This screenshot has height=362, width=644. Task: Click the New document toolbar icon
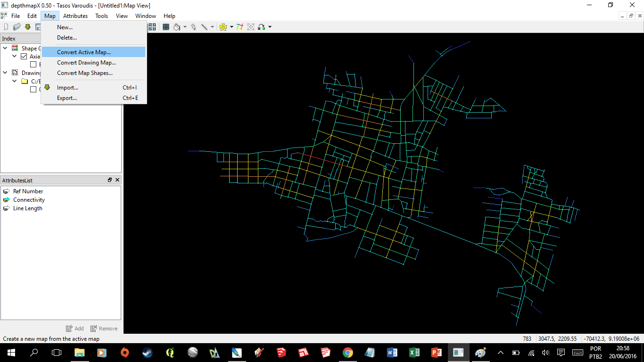click(6, 27)
